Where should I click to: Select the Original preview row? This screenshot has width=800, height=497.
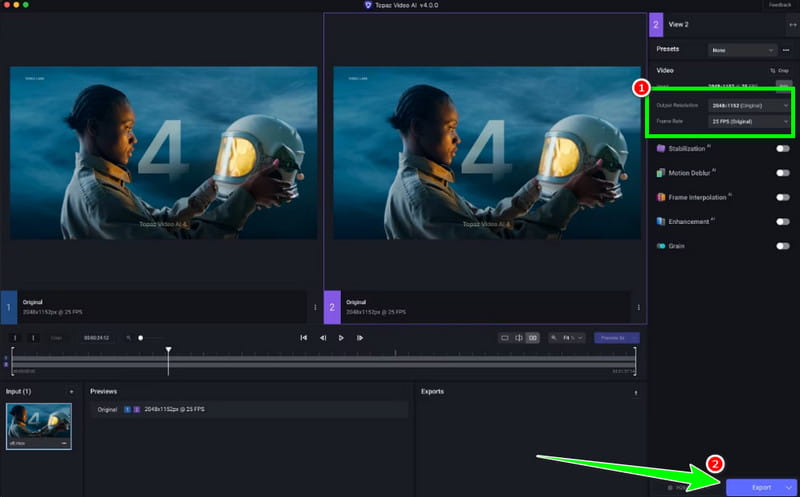(249, 409)
